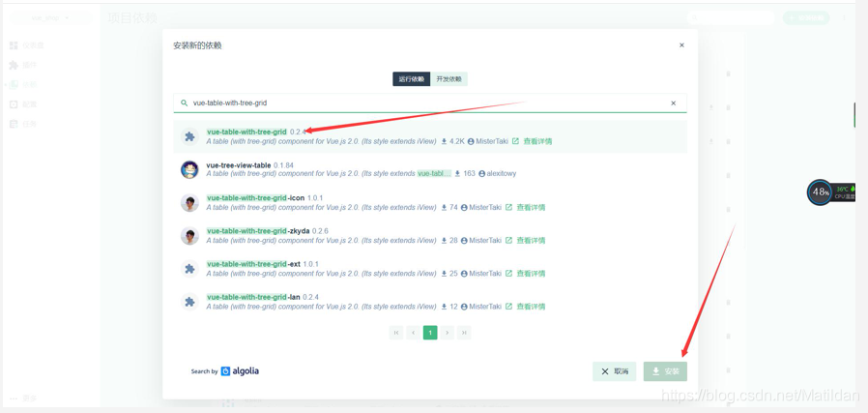Select vue-table-with-tree-grid-ext 1.0.1 result
The height and width of the screenshot is (413, 868).
pyautogui.click(x=430, y=269)
